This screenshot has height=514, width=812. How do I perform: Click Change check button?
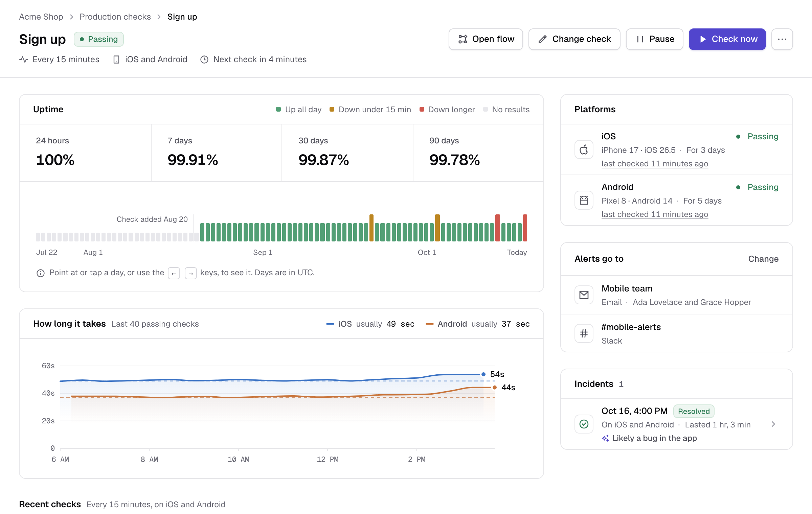click(x=574, y=39)
